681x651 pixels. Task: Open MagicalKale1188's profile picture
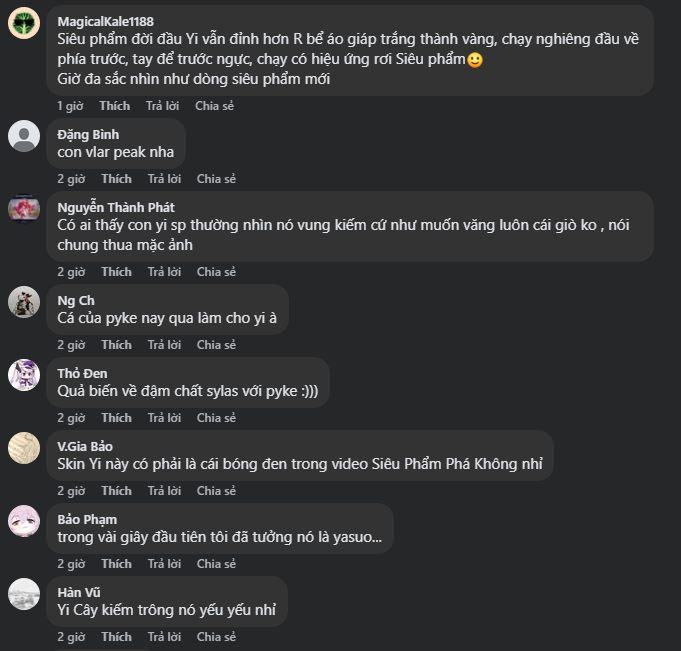[x=24, y=24]
